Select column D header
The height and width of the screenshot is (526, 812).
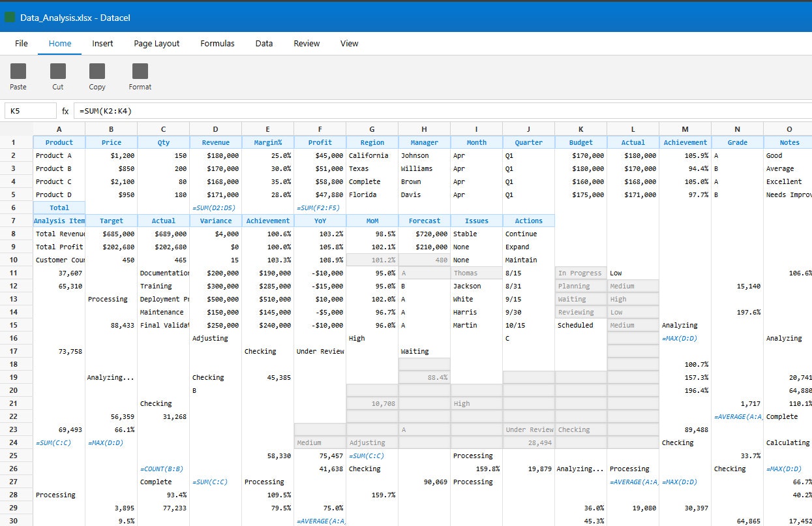pyautogui.click(x=216, y=129)
